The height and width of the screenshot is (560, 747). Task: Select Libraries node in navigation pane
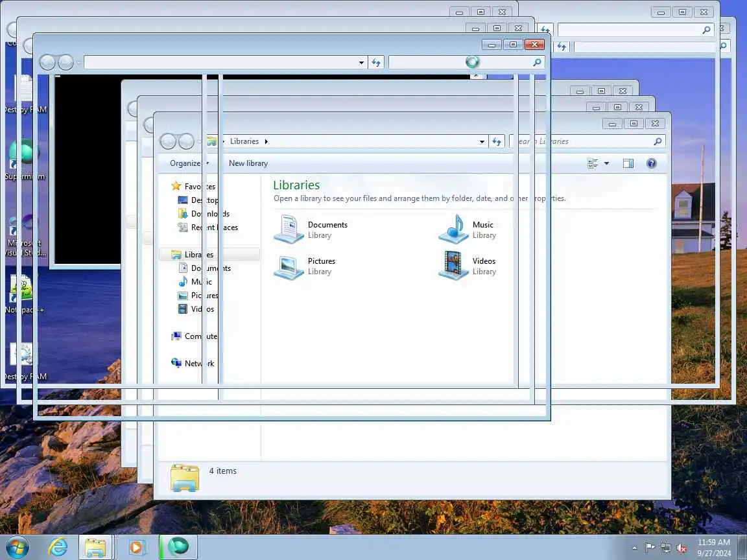[x=209, y=255]
